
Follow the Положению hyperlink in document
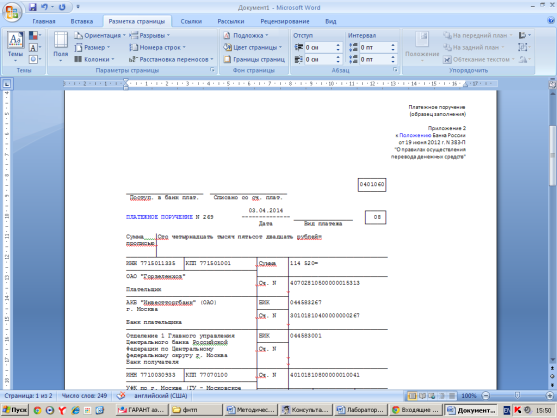coord(415,135)
